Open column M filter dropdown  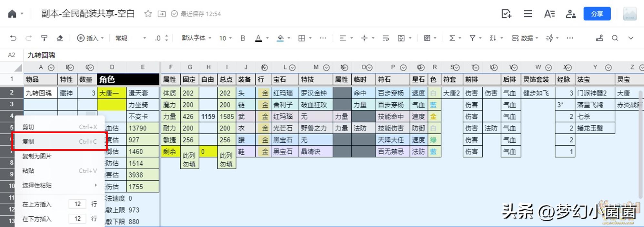point(326,67)
